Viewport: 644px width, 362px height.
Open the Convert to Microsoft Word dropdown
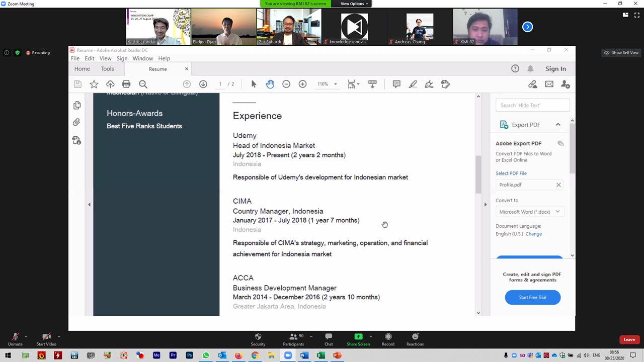(529, 212)
